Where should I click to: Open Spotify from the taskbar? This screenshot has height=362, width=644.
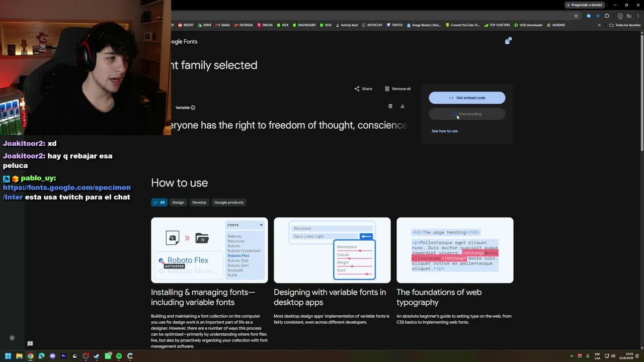(119, 356)
